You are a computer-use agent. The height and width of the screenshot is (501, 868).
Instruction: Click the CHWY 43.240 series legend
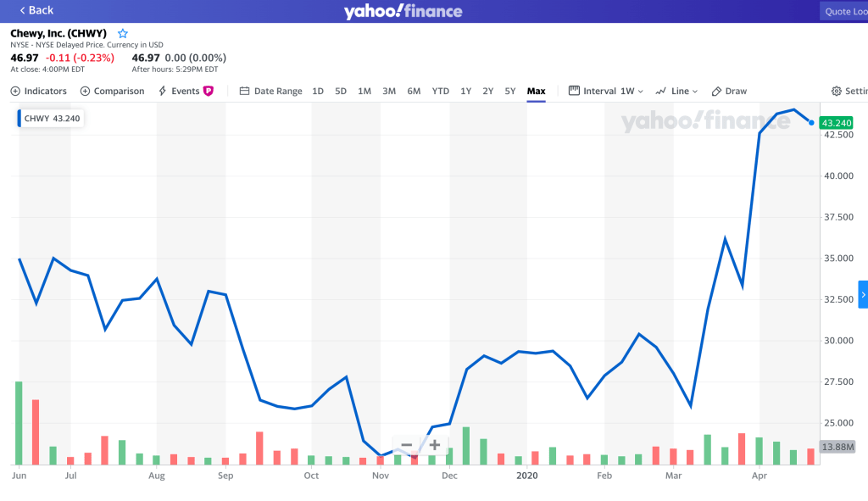(51, 118)
